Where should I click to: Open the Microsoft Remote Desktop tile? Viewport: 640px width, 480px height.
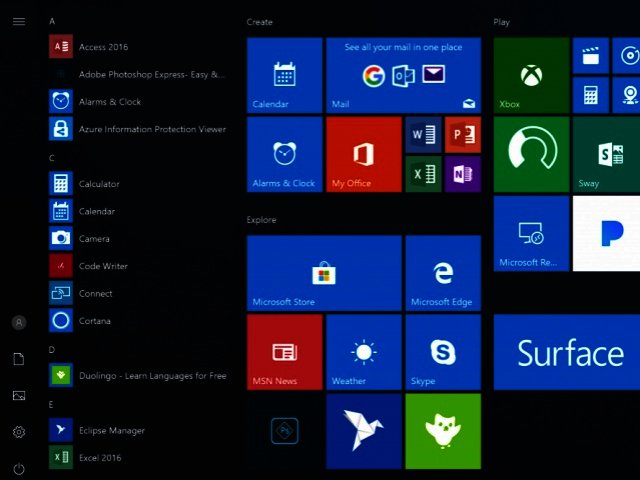point(531,233)
